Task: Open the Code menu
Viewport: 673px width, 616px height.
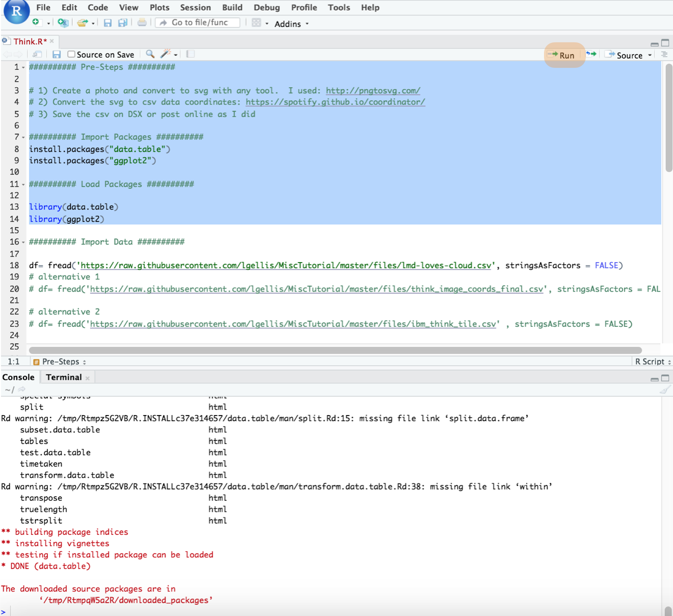Action: point(98,8)
